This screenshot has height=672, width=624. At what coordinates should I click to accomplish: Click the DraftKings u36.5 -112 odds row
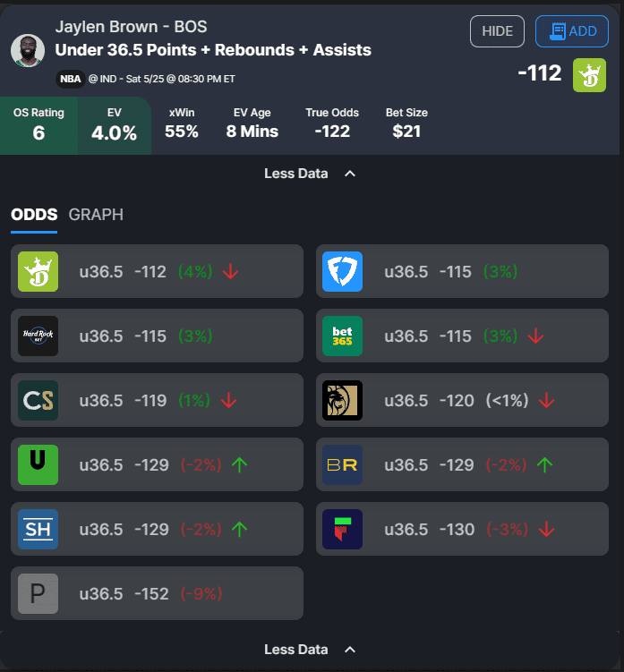coord(157,271)
